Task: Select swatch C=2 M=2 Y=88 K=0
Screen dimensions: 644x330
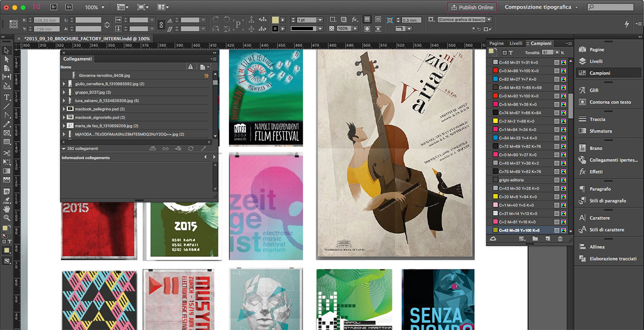Action: pos(527,121)
